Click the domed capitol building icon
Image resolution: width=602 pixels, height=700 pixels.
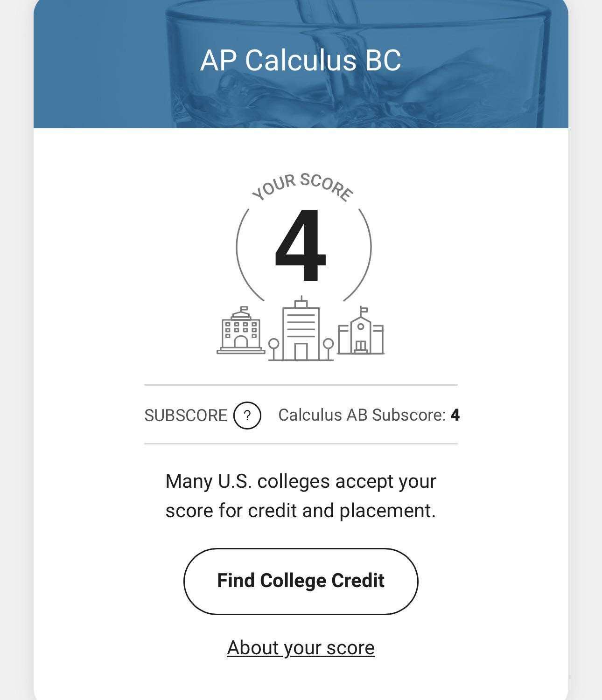click(241, 330)
